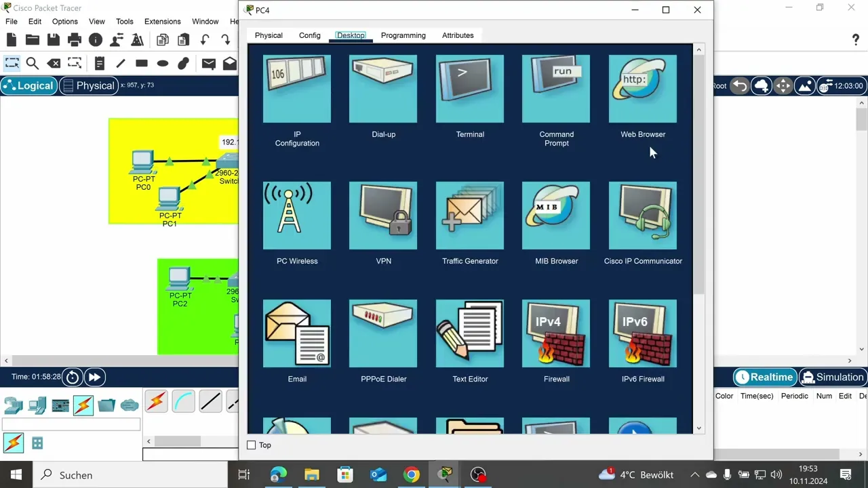Open the PC Wireless utility
The width and height of the screenshot is (868, 488).
tap(297, 216)
